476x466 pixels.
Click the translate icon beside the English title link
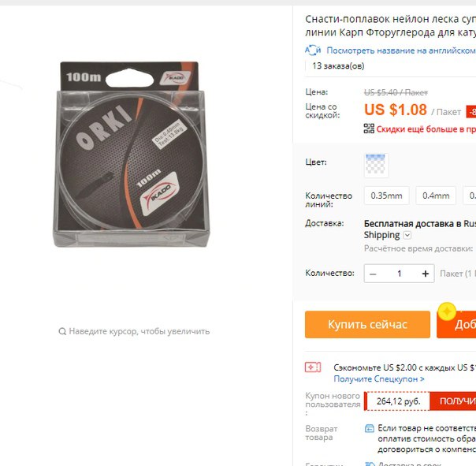click(313, 50)
